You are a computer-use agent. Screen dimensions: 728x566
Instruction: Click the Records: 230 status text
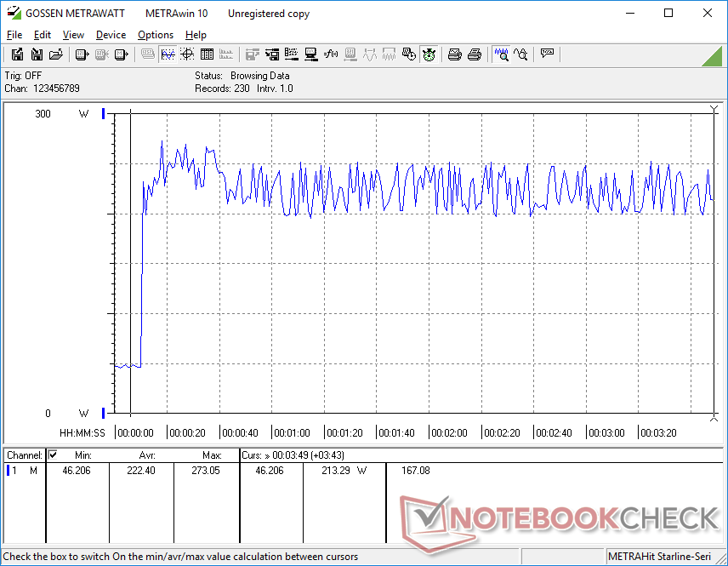222,89
